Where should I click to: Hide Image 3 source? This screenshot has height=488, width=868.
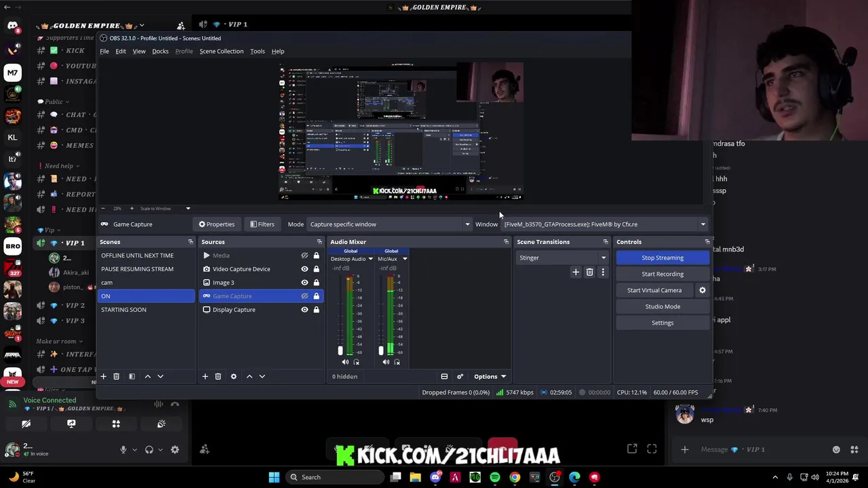coord(304,283)
